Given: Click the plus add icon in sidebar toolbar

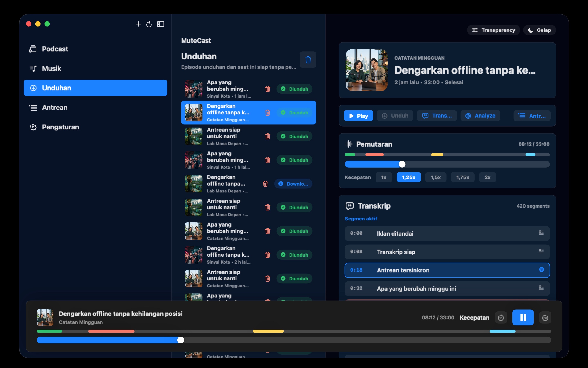Looking at the screenshot, I should click(x=138, y=24).
